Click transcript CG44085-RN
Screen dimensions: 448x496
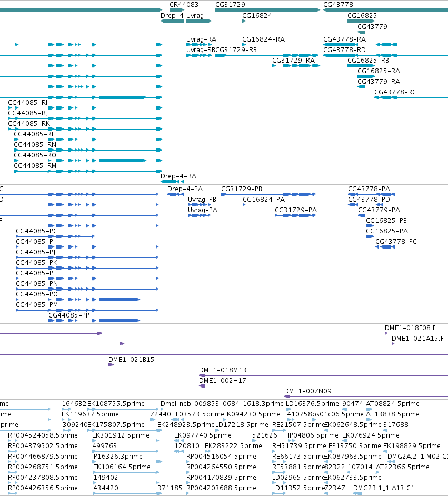pos(35,145)
